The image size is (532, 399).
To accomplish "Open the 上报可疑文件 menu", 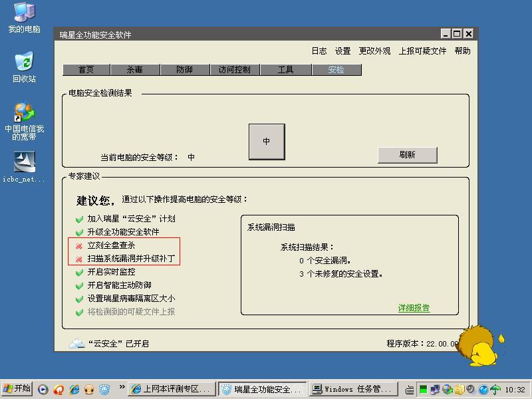I will coord(422,51).
